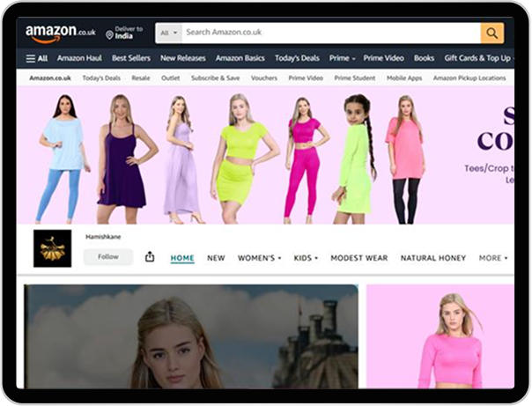Click the orange search magnifier button
Image resolution: width=532 pixels, height=406 pixels.
(x=491, y=33)
